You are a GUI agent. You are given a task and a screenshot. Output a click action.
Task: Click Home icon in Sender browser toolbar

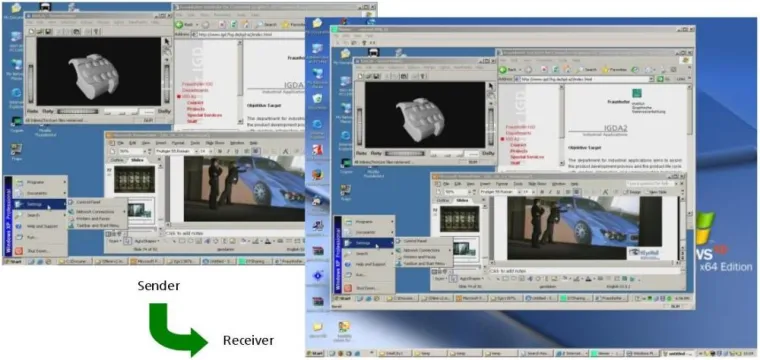point(246,24)
